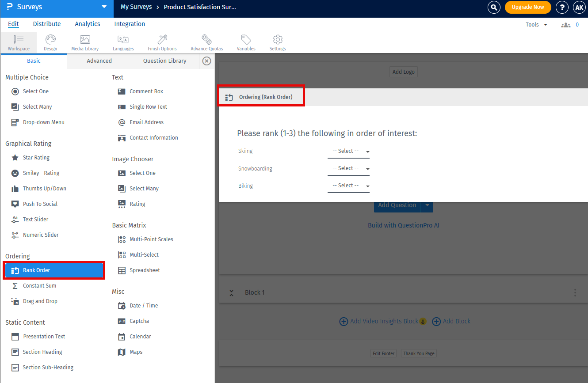Click the Add Logo button
Viewport: 588px width, 383px height.
pyautogui.click(x=404, y=72)
